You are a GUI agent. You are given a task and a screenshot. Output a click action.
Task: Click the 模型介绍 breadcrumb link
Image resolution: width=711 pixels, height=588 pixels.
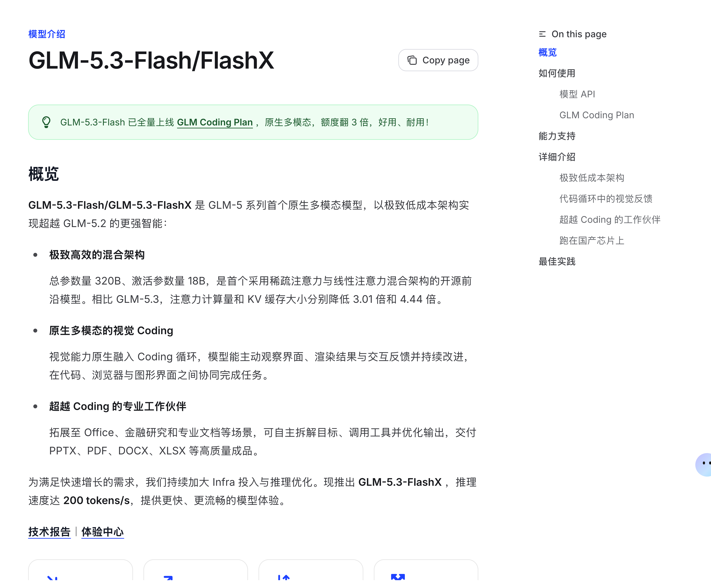pyautogui.click(x=47, y=34)
